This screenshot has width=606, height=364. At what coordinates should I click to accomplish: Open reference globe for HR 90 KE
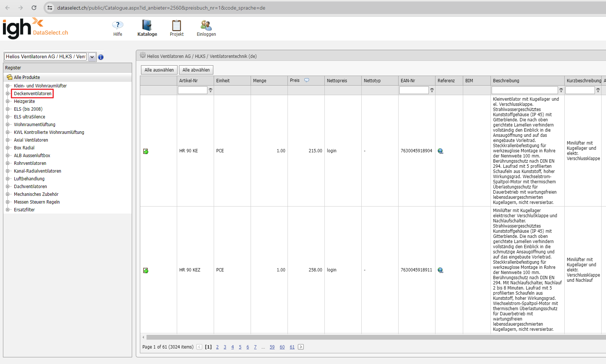[x=440, y=151]
